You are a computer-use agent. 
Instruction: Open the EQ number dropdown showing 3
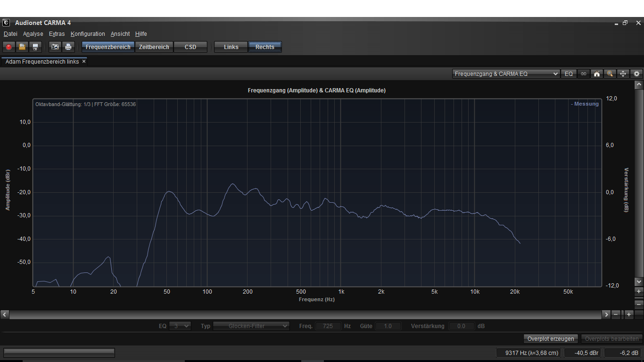point(180,326)
